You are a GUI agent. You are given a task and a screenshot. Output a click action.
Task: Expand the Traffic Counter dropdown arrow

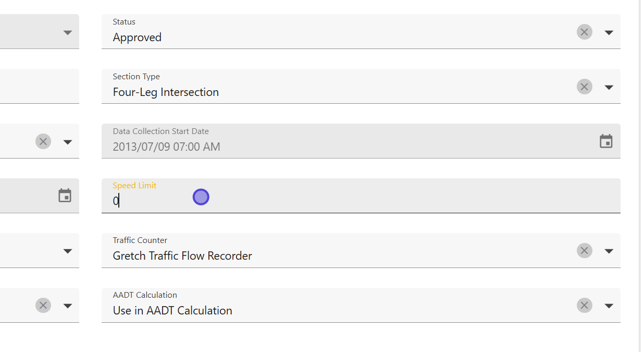tap(609, 251)
